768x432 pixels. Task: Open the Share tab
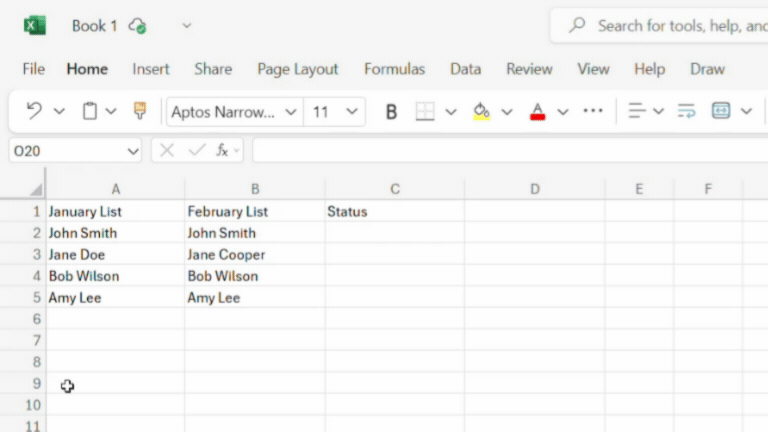click(213, 69)
